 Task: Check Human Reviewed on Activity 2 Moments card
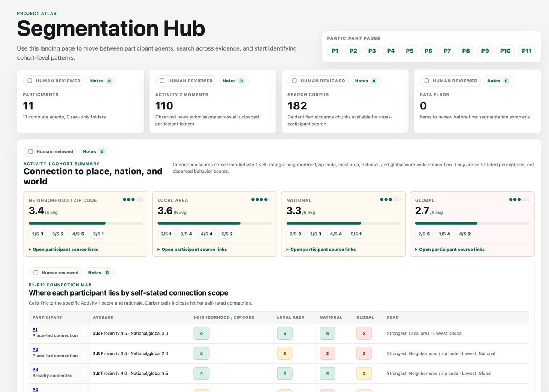(162, 81)
